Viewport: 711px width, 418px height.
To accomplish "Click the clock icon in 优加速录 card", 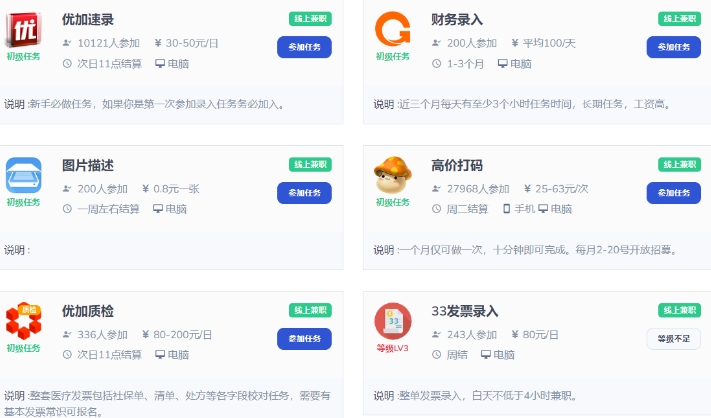I will [67, 63].
